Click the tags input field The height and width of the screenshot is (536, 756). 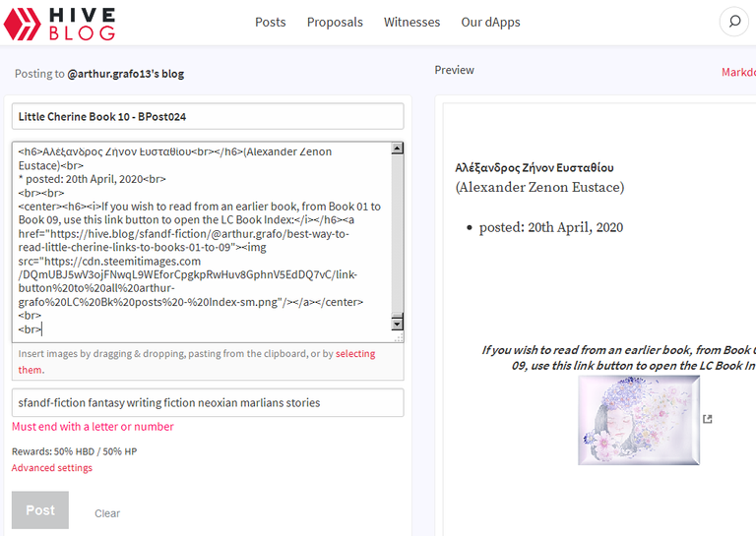click(x=208, y=402)
